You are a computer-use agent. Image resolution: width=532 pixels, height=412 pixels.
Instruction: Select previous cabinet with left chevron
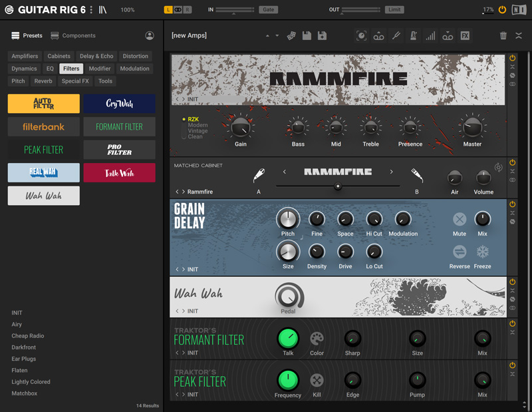(285, 172)
